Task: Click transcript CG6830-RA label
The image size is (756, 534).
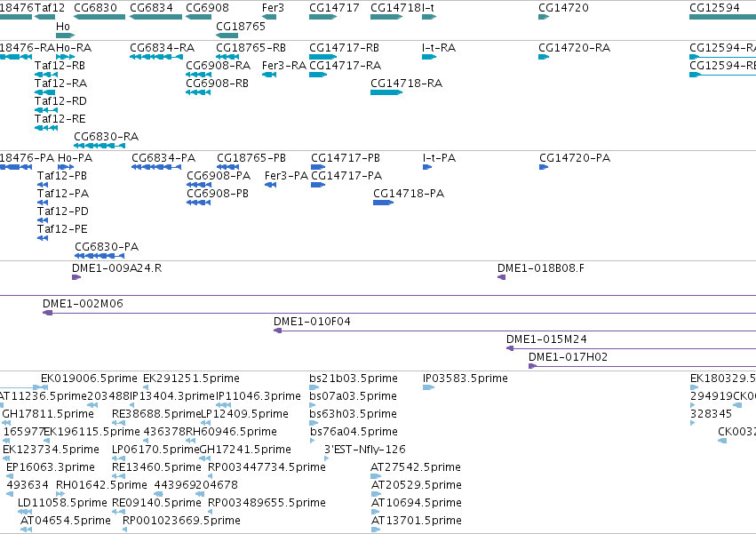Action: point(106,137)
